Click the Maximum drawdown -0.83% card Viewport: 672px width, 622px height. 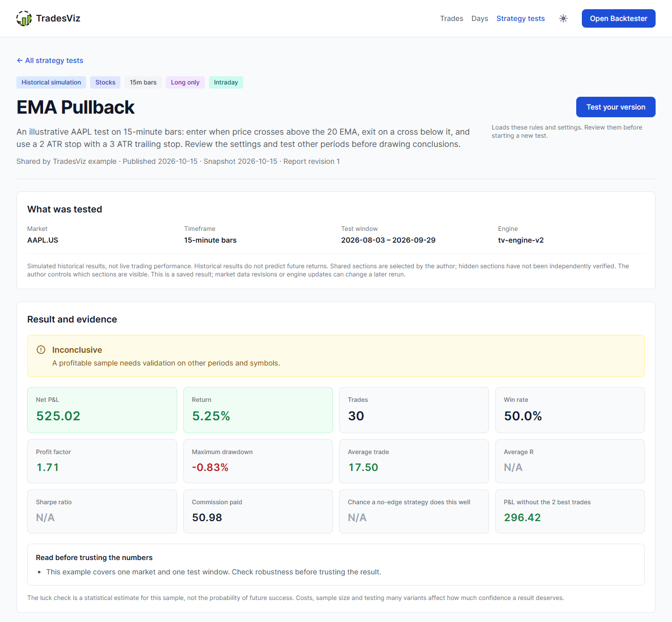[x=258, y=461]
